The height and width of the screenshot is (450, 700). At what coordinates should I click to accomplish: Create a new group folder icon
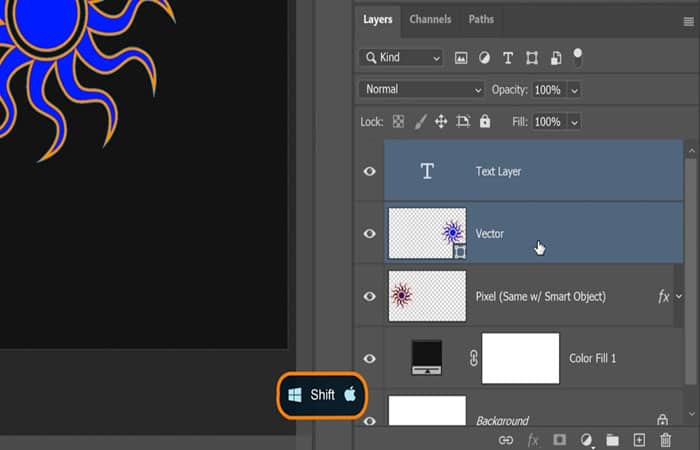612,439
